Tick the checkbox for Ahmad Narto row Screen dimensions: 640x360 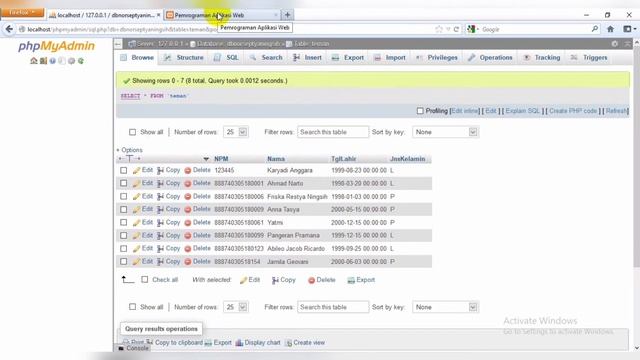[124, 183]
